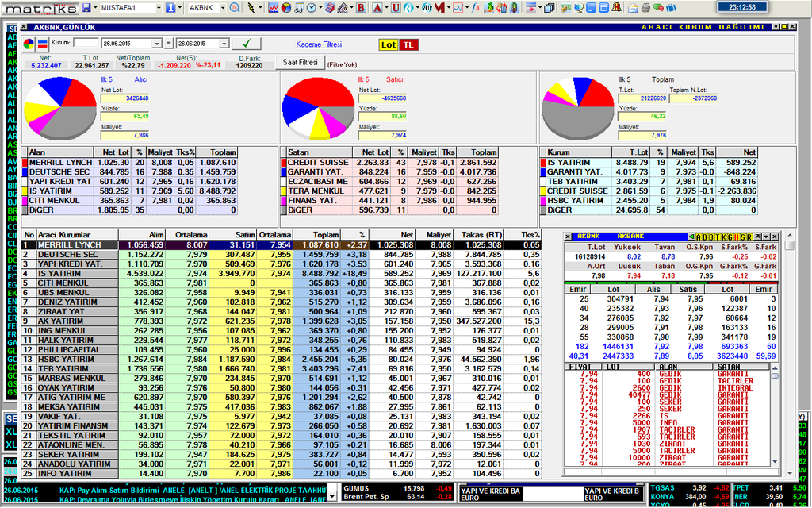Click the Alim column header
Image resolution: width=812 pixels, height=508 pixels.
point(151,235)
